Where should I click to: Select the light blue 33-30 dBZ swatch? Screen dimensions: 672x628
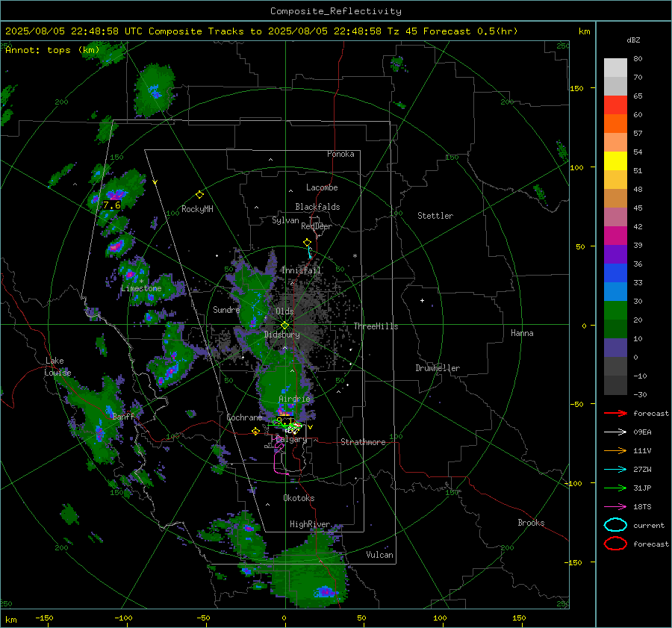click(615, 291)
